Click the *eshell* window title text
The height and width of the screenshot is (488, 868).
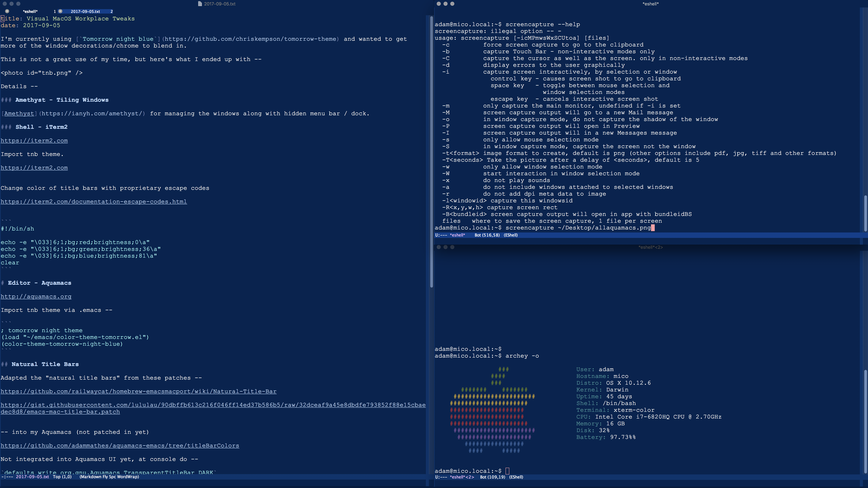(650, 4)
